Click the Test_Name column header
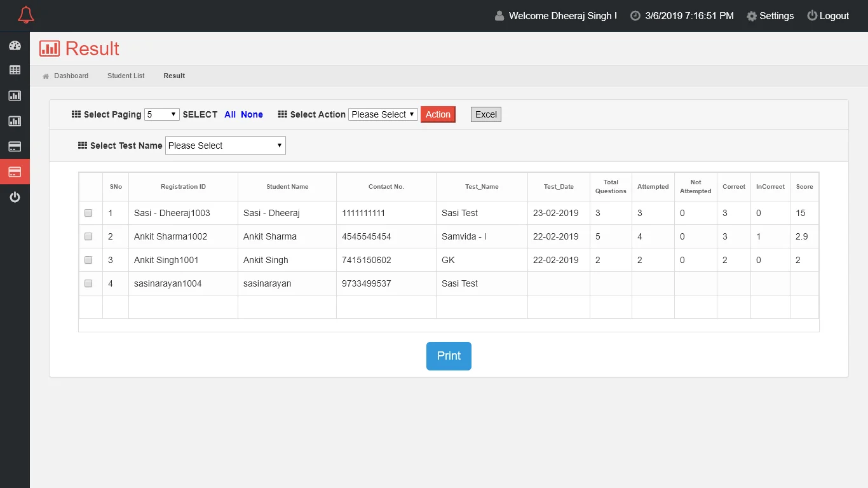This screenshot has width=868, height=488. coord(482,187)
